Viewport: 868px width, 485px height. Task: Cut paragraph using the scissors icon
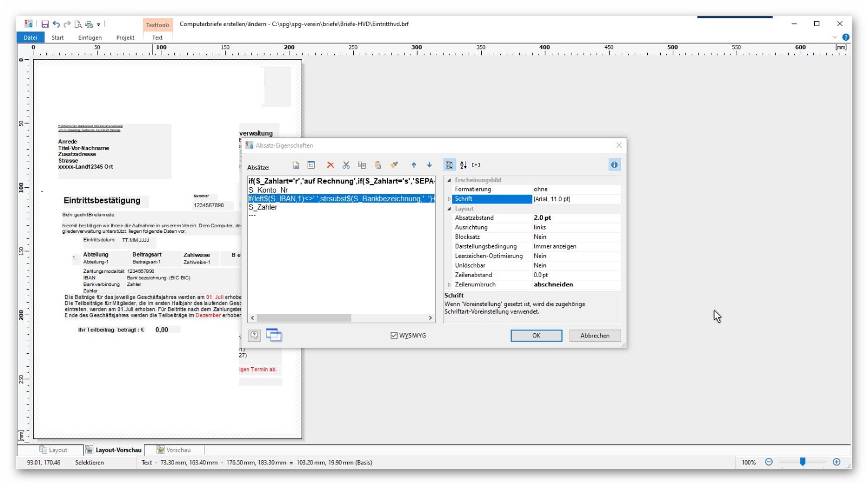[x=346, y=165]
